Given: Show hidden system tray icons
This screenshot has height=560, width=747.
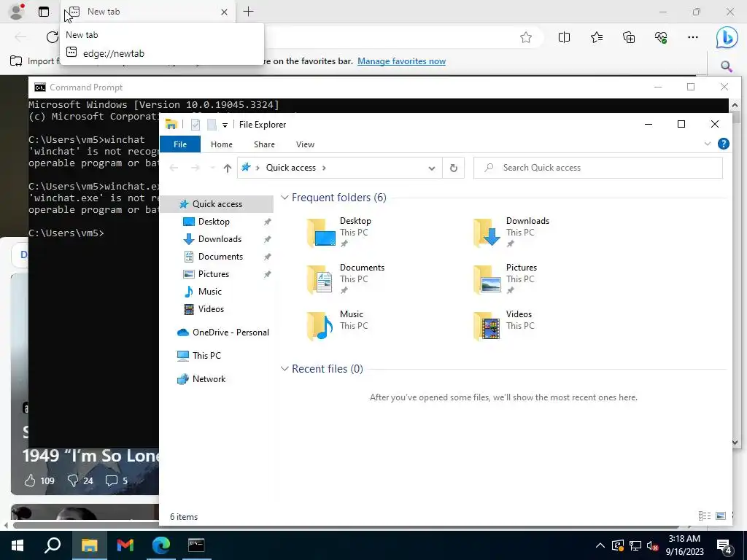Looking at the screenshot, I should coord(600,545).
